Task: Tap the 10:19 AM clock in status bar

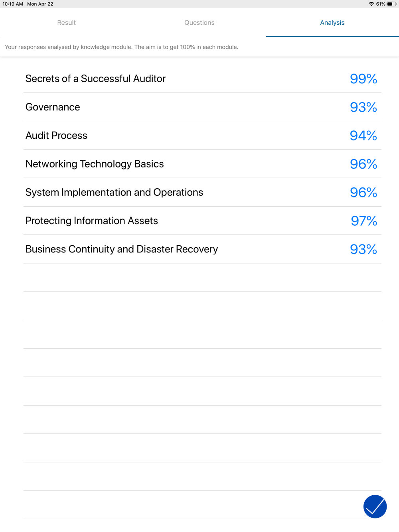Action: click(x=13, y=4)
